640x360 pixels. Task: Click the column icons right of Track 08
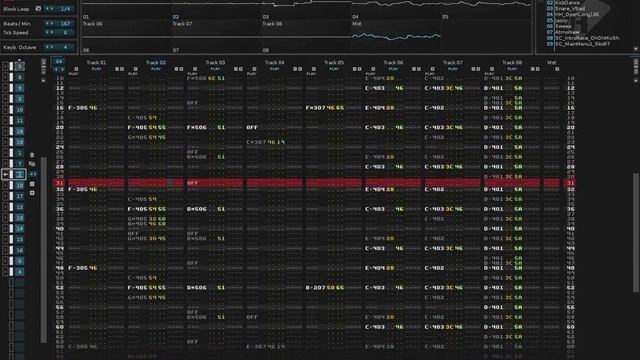pos(535,69)
